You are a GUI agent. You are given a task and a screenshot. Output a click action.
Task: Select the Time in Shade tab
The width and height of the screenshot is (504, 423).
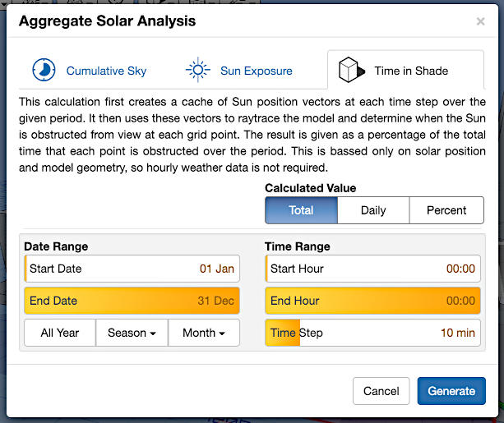click(x=409, y=71)
